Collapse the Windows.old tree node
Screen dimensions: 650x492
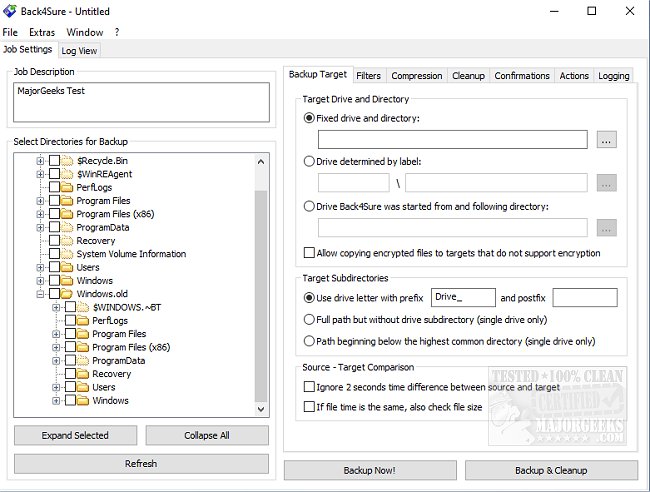coord(40,294)
